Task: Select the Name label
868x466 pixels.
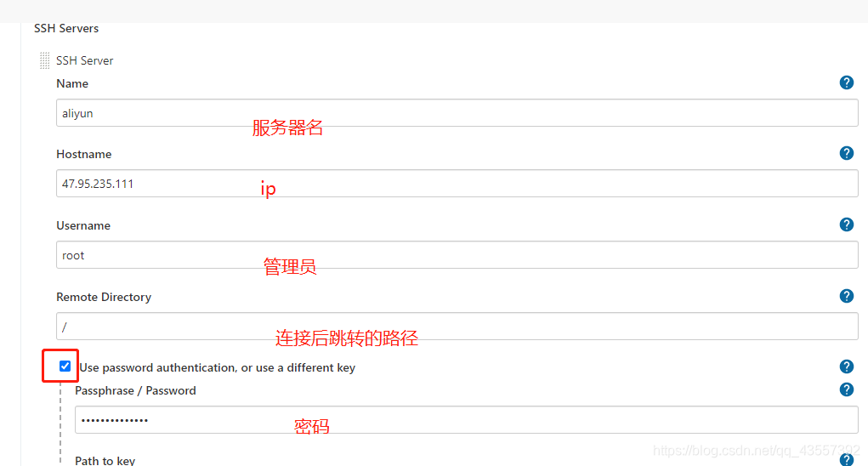Action: coord(72,83)
